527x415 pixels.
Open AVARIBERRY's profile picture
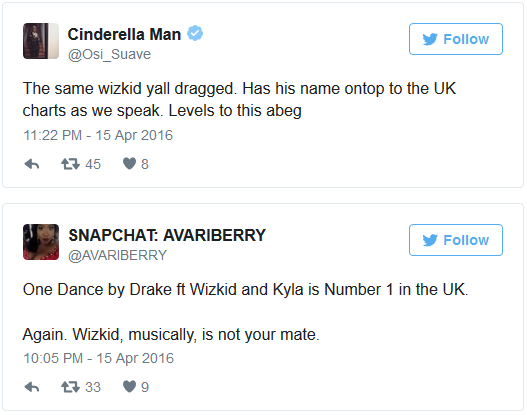(41, 242)
